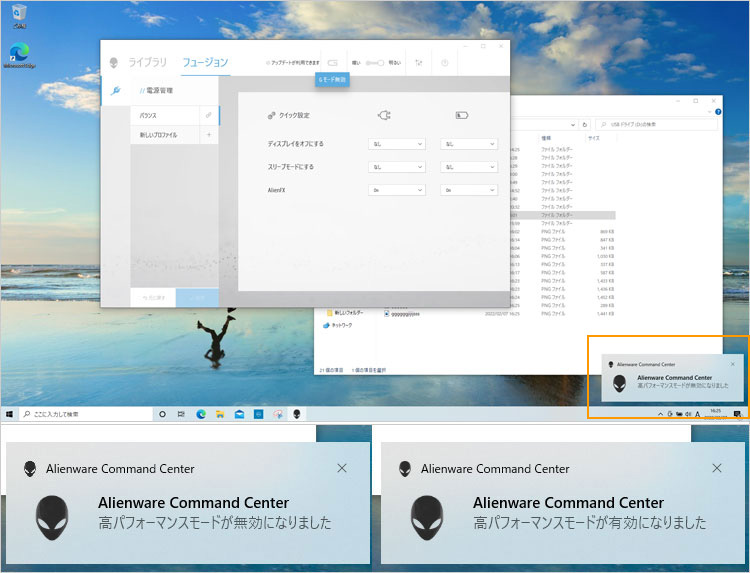Sort by the サイズ column in Explorer

pos(594,138)
